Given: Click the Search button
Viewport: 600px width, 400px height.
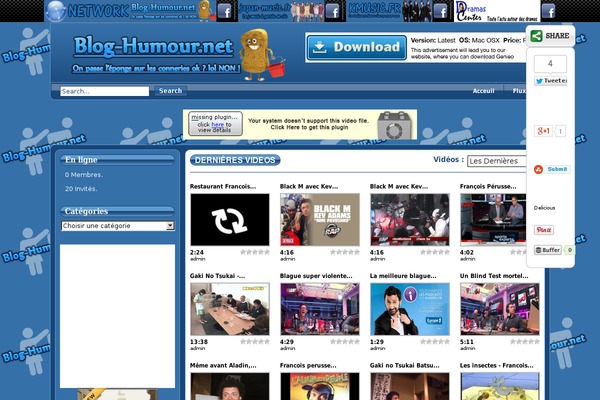Looking at the screenshot, I should (x=171, y=91).
